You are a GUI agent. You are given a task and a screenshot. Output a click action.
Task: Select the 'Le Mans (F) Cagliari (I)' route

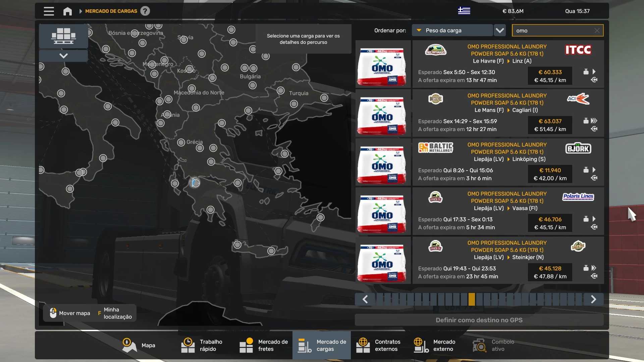pyautogui.click(x=506, y=110)
